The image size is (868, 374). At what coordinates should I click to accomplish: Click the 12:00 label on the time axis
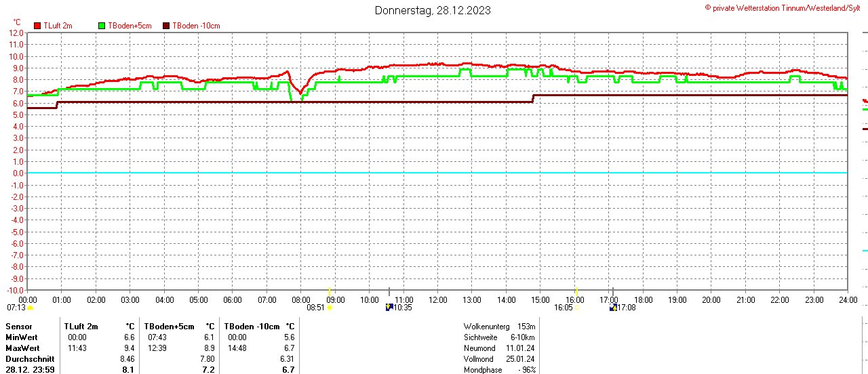(437, 299)
